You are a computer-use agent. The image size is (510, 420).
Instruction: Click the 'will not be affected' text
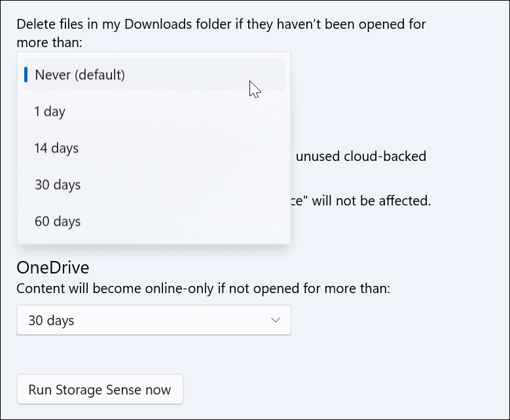371,200
